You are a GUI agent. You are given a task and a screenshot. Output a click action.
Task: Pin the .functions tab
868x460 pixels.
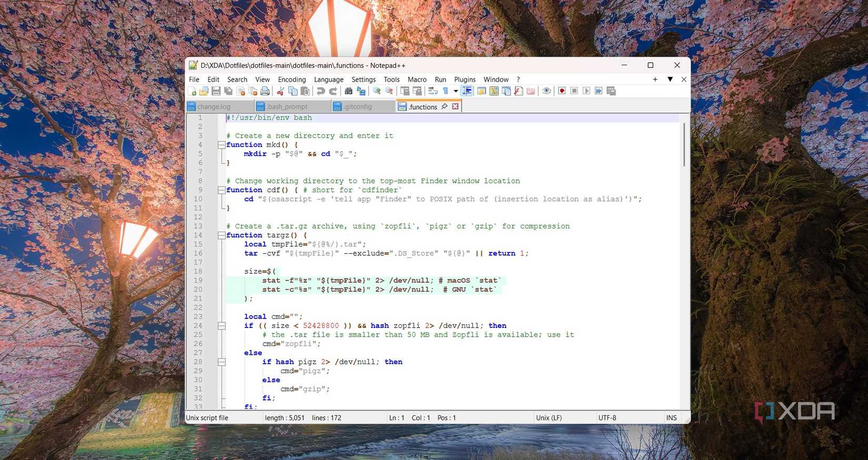(445, 106)
